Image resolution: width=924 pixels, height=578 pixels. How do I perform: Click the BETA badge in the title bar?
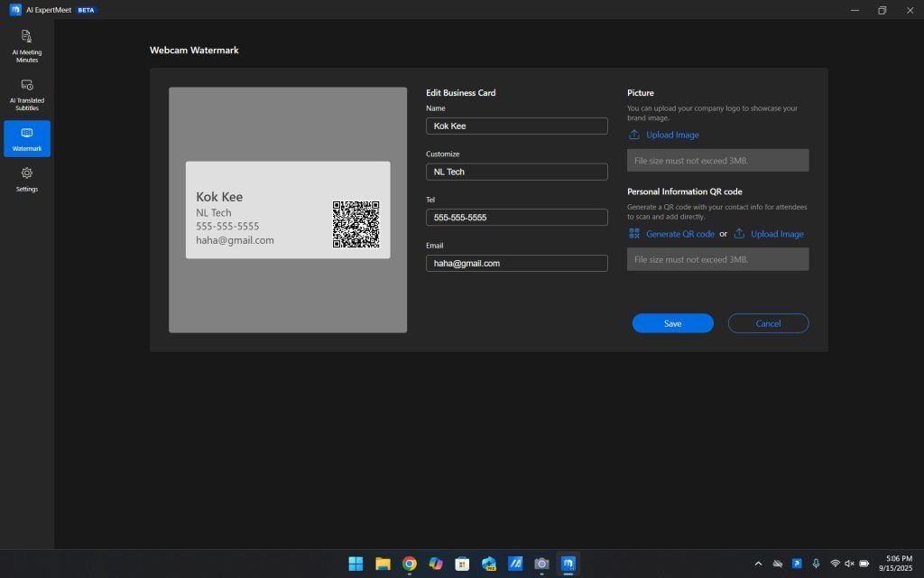(86, 10)
